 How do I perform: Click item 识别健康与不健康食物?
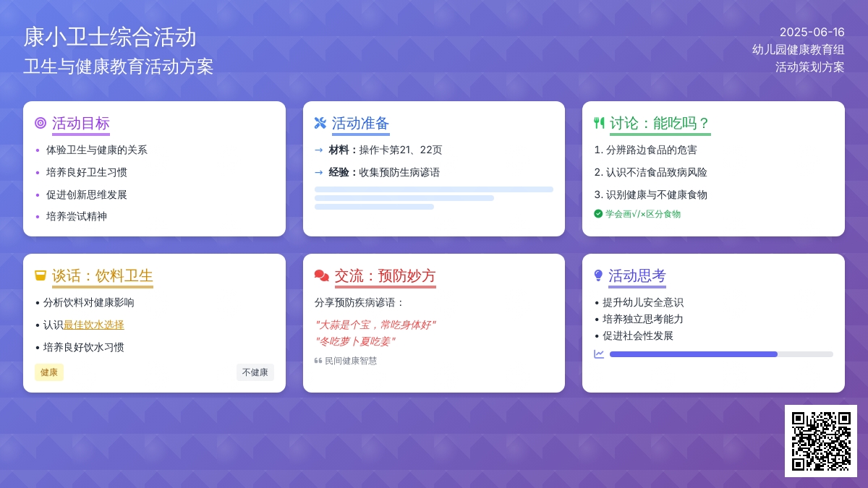tap(657, 194)
